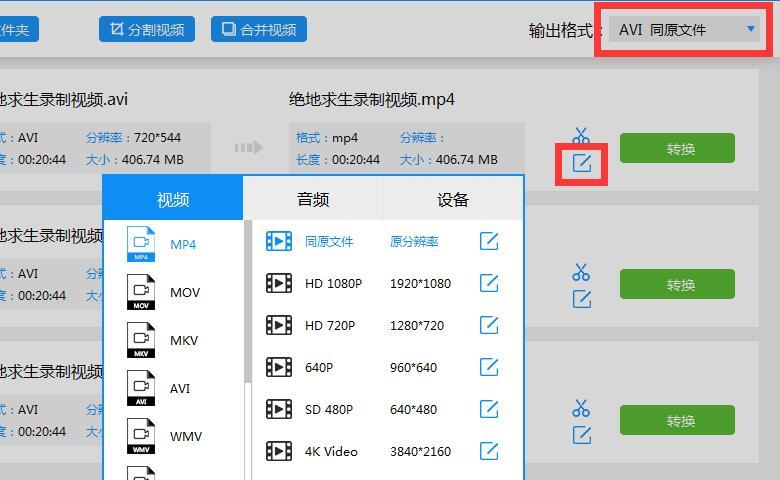Click the film icon for 640P preset

pyautogui.click(x=279, y=368)
